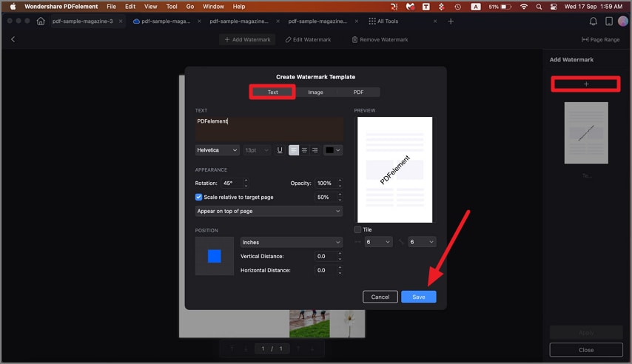Click Close in Add Watermark panel
This screenshot has height=364, width=632.
pos(586,350)
